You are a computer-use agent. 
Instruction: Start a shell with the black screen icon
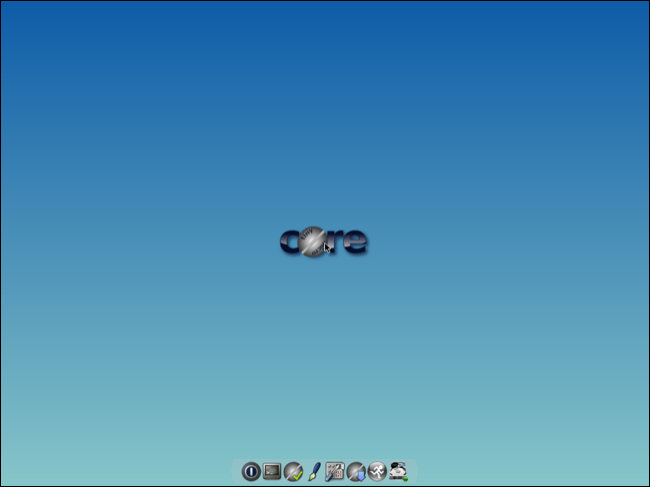272,471
